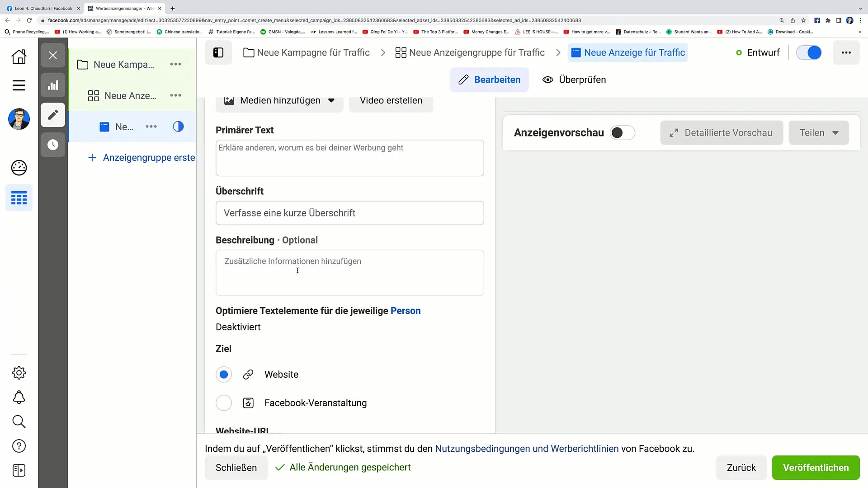Open the clock history icon

click(53, 145)
